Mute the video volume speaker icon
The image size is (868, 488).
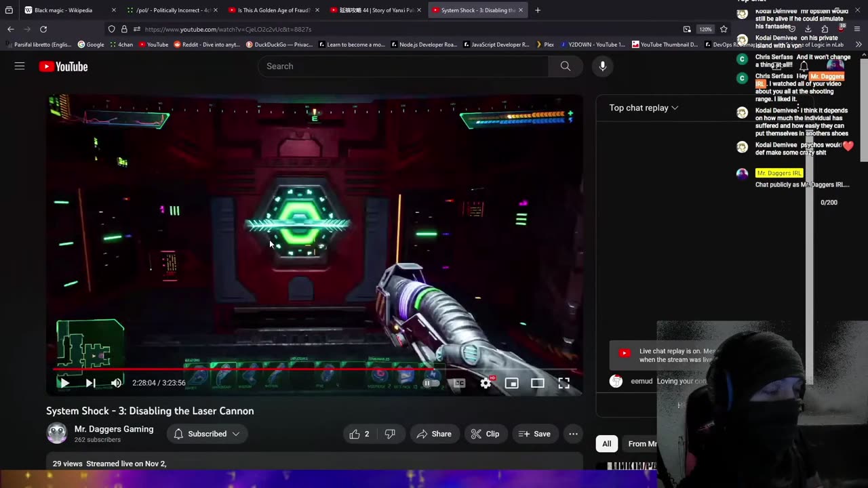116,383
